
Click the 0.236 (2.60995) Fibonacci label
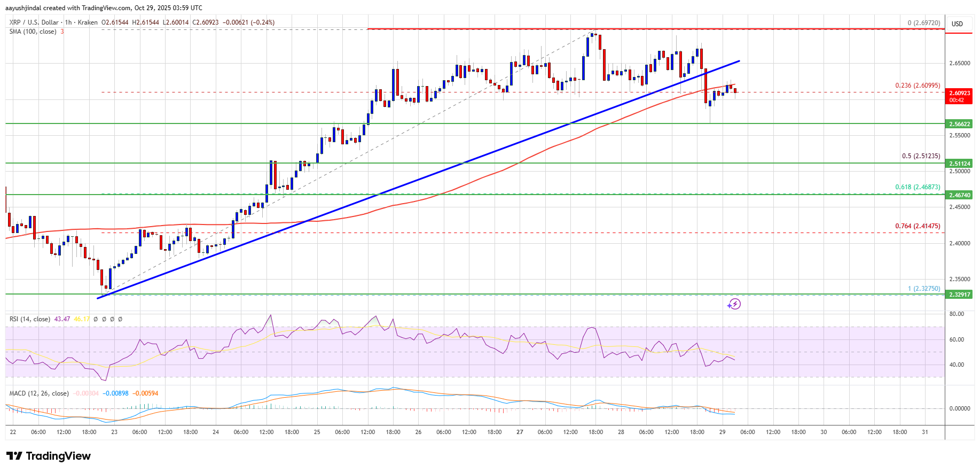[x=918, y=86]
